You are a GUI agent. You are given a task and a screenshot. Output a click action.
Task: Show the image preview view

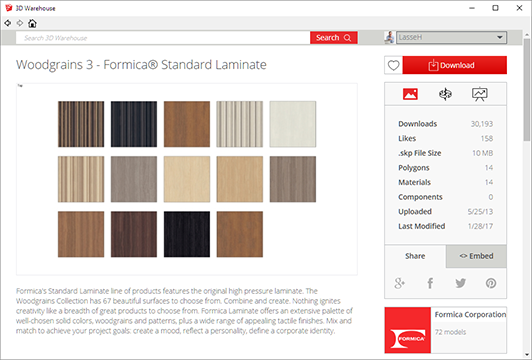click(410, 94)
